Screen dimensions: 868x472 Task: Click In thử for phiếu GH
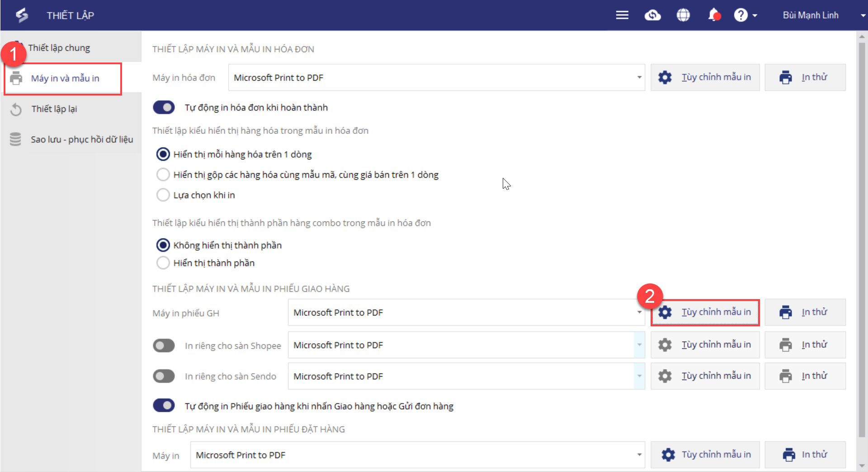coord(805,312)
